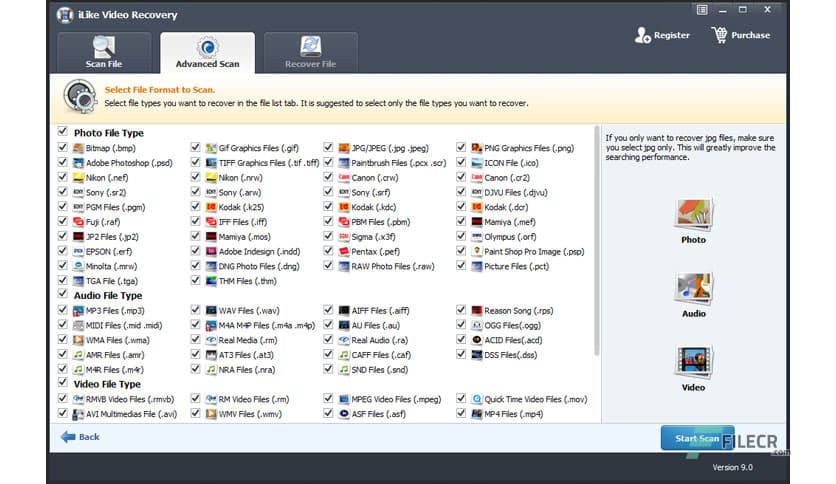The height and width of the screenshot is (484, 836).
Task: Click the Audio category icon
Action: click(693, 288)
